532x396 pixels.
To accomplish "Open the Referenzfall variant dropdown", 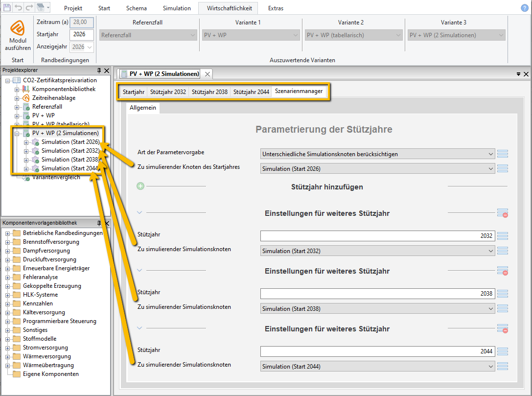I will pos(148,35).
